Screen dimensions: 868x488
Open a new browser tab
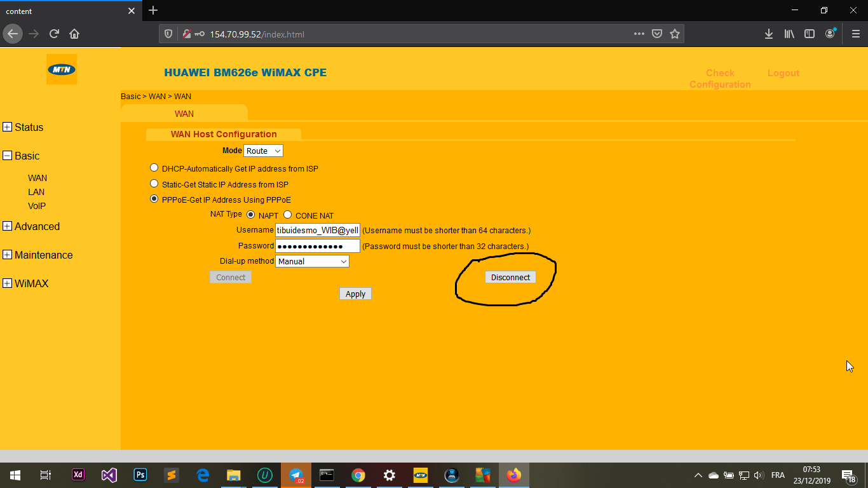pyautogui.click(x=153, y=10)
